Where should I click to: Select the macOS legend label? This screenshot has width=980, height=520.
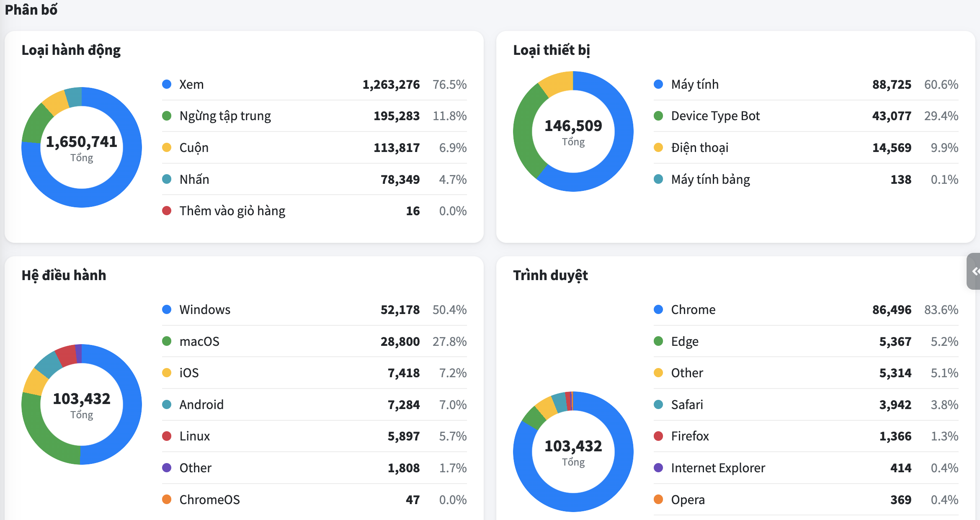point(199,342)
